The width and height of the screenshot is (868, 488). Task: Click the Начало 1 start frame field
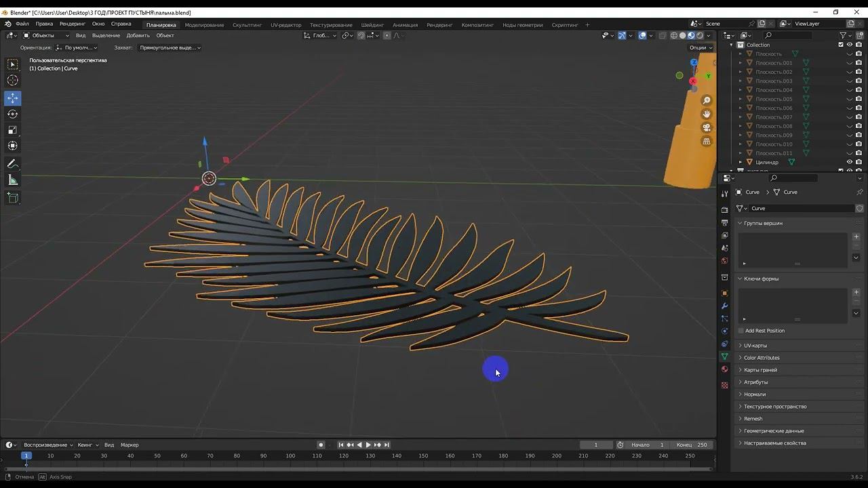point(648,445)
